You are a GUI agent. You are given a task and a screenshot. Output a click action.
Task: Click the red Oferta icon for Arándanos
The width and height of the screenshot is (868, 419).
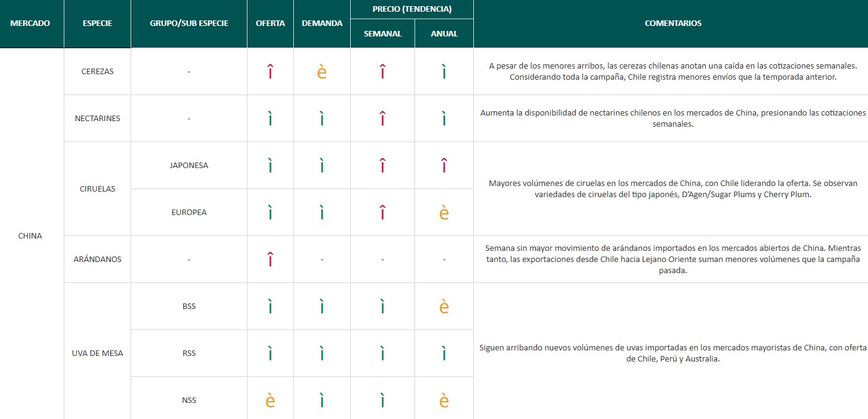click(x=270, y=260)
